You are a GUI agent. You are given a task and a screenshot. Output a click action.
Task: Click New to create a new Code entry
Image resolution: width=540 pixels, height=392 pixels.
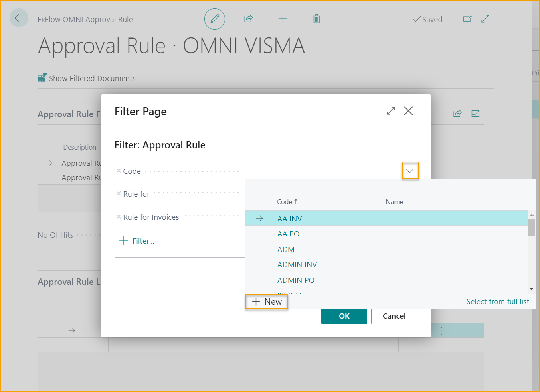[266, 302]
